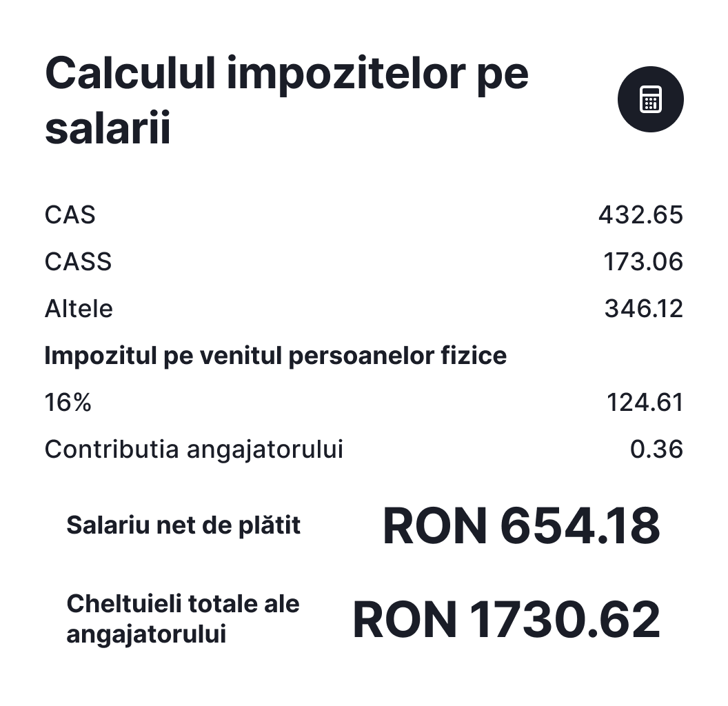This screenshot has height=706, width=728.
Task: Select the employer contribution value 0.36
Action: 656,450
